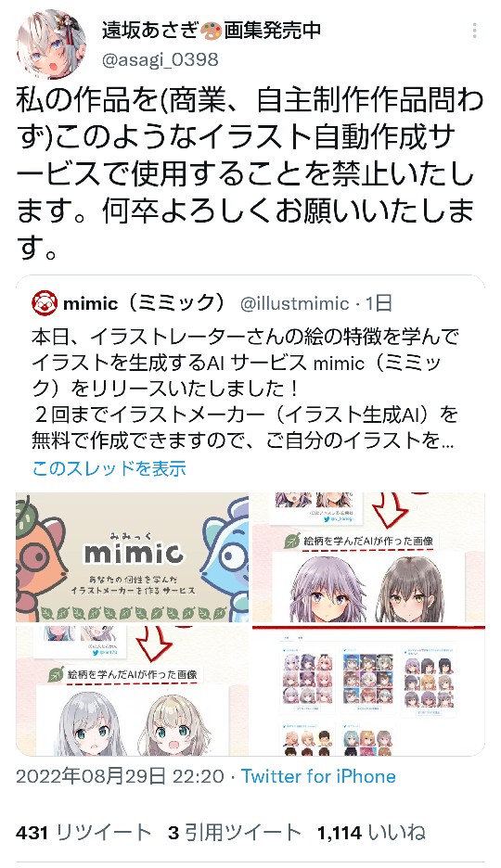Screen dimensions: 501x868
Task: Open the @asagi_0398 handle
Action: pos(160,59)
